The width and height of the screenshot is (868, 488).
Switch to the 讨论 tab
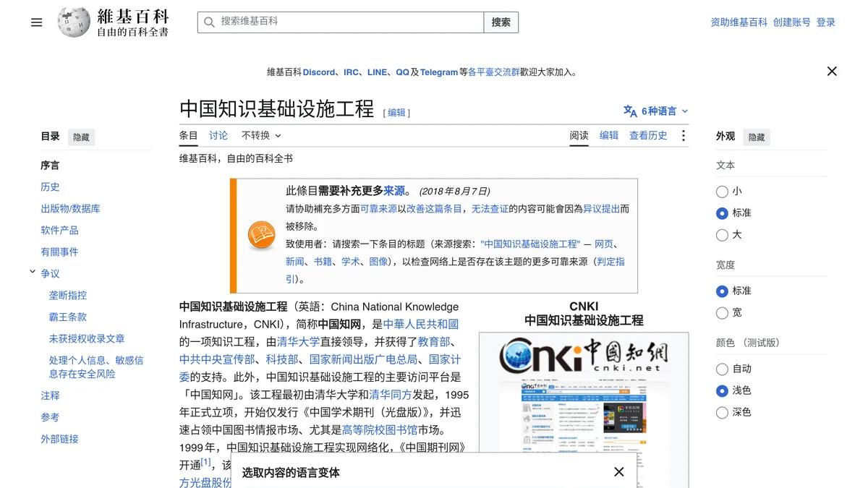[218, 135]
